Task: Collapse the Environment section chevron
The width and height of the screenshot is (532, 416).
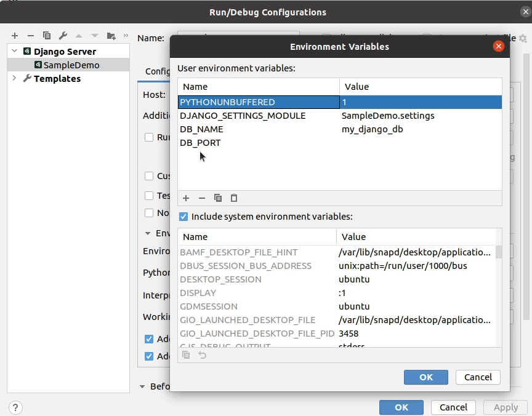Action: pos(147,233)
